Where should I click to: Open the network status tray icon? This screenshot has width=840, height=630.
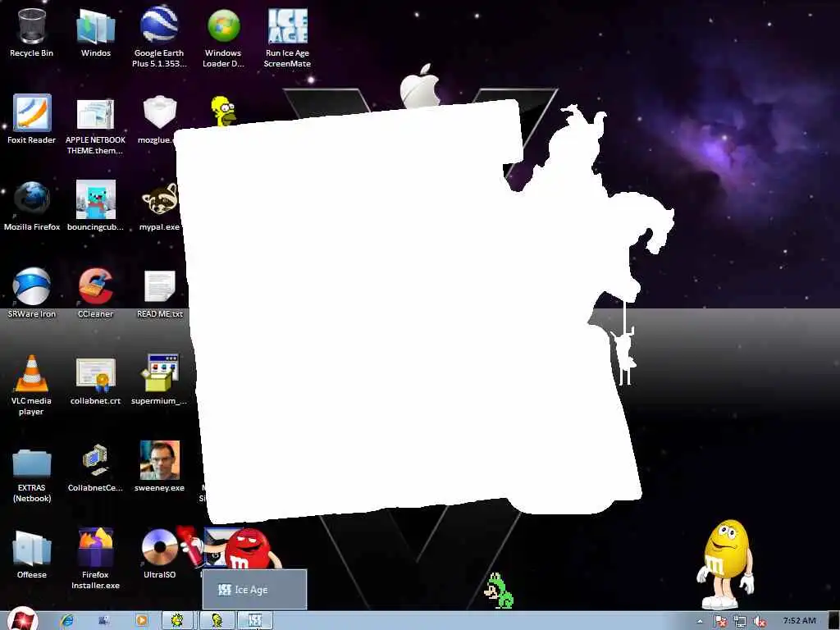pyautogui.click(x=740, y=622)
